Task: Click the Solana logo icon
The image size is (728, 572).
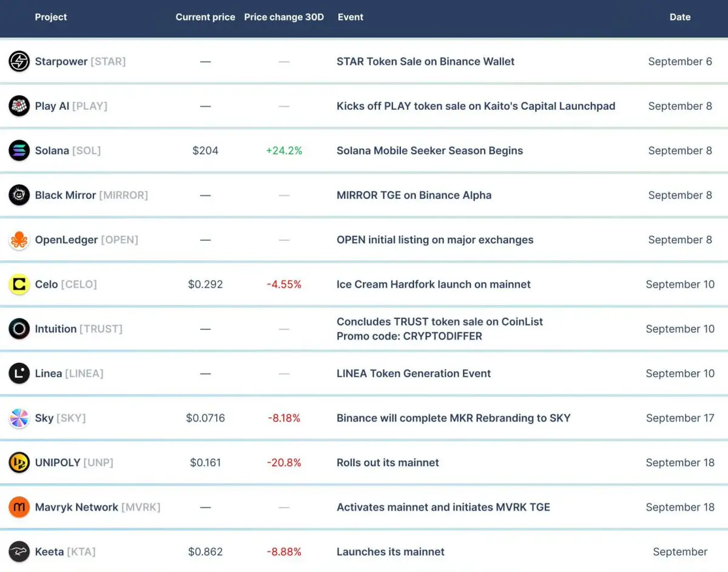Action: pyautogui.click(x=19, y=150)
